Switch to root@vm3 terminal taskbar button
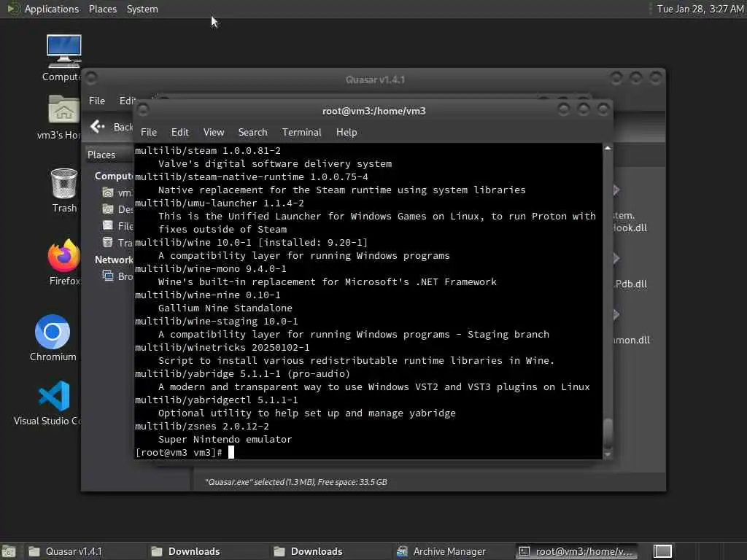The height and width of the screenshot is (560, 747). point(576,551)
